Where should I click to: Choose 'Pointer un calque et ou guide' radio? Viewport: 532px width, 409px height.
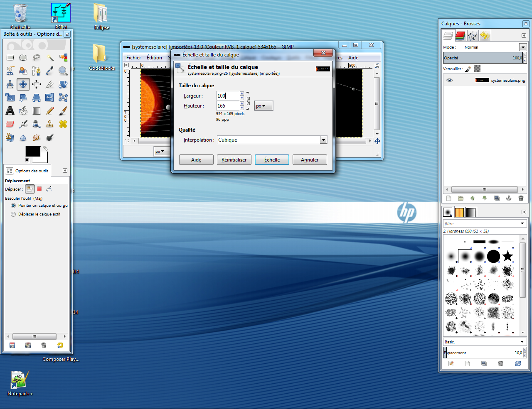(x=13, y=206)
